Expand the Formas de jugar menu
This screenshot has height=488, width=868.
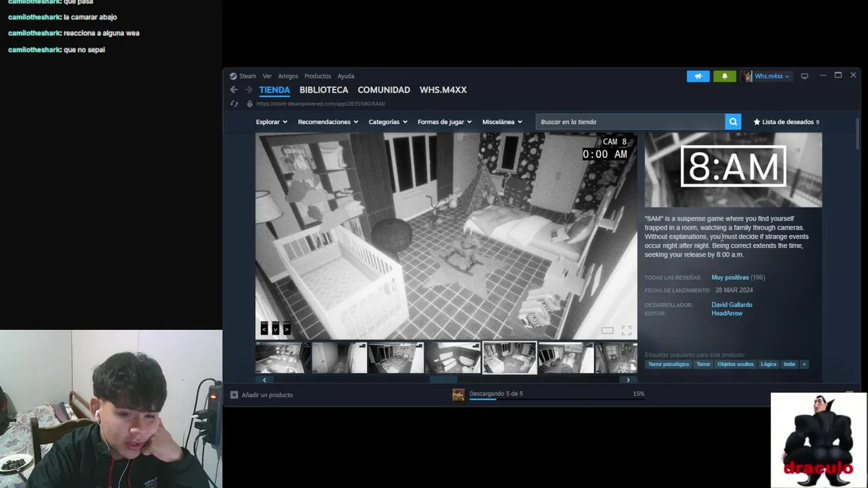pos(444,122)
